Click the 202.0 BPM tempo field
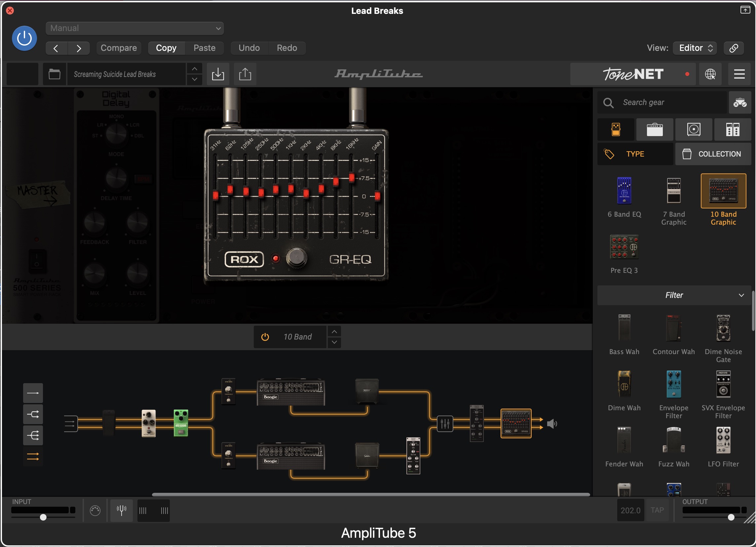Image resolution: width=756 pixels, height=547 pixels. pyautogui.click(x=630, y=510)
